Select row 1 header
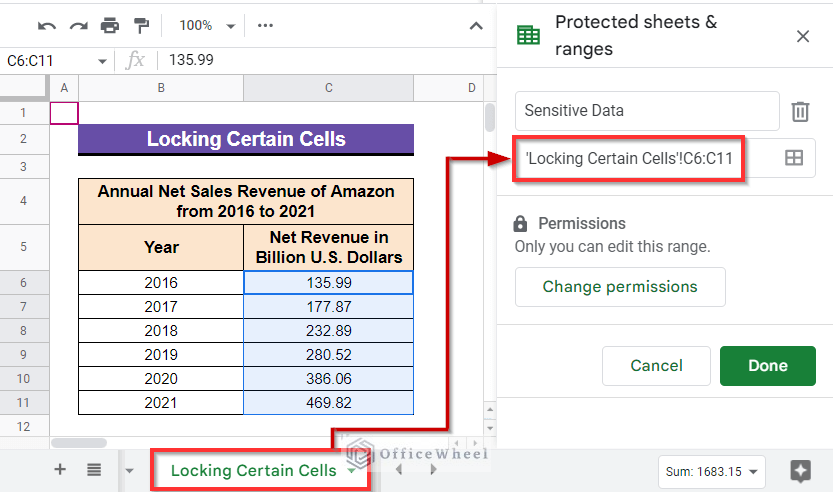 point(24,113)
